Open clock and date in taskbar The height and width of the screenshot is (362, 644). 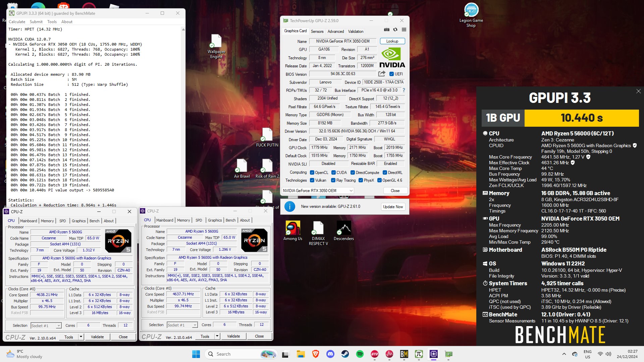tap(627, 354)
